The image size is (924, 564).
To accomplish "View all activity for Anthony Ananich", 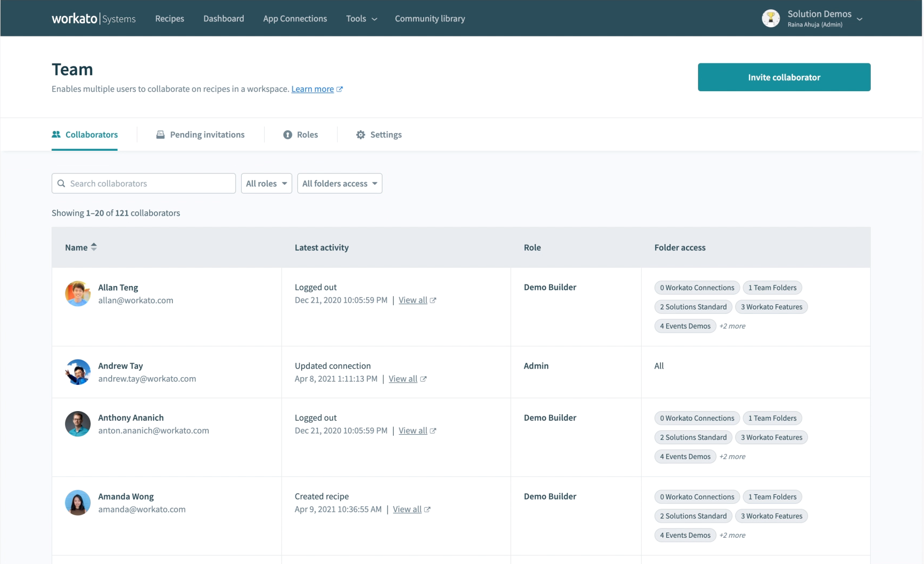I will click(413, 431).
